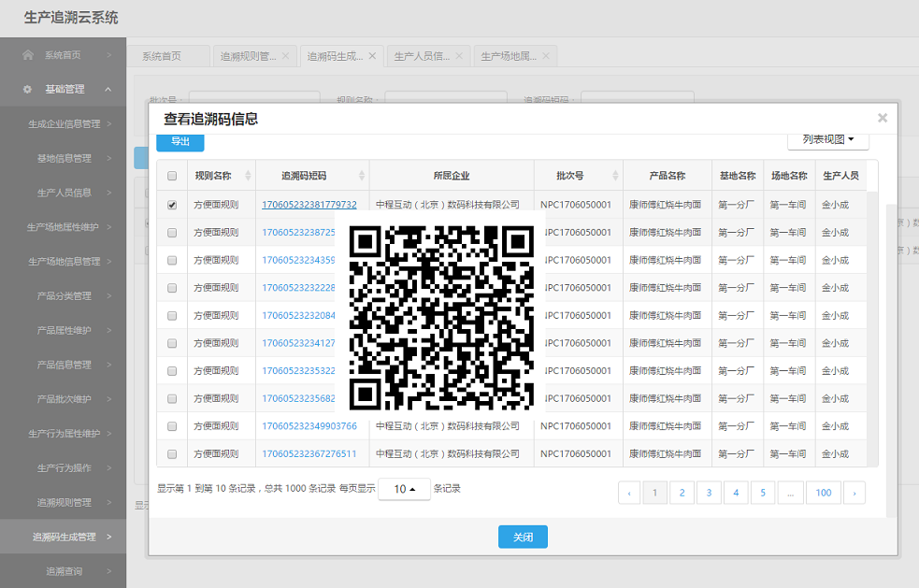
Task: Go to previous page with the left arrow
Action: tap(629, 493)
